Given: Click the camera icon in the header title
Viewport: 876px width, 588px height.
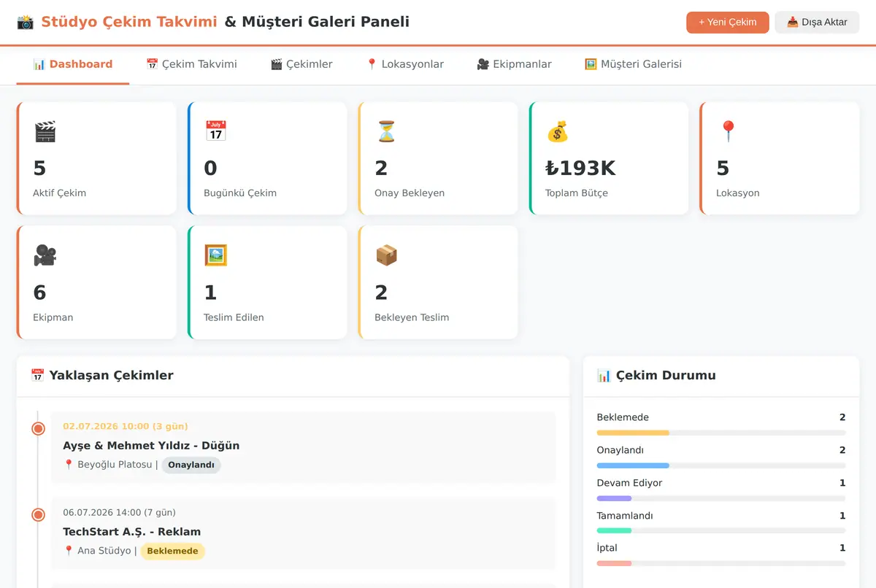Looking at the screenshot, I should pos(26,22).
